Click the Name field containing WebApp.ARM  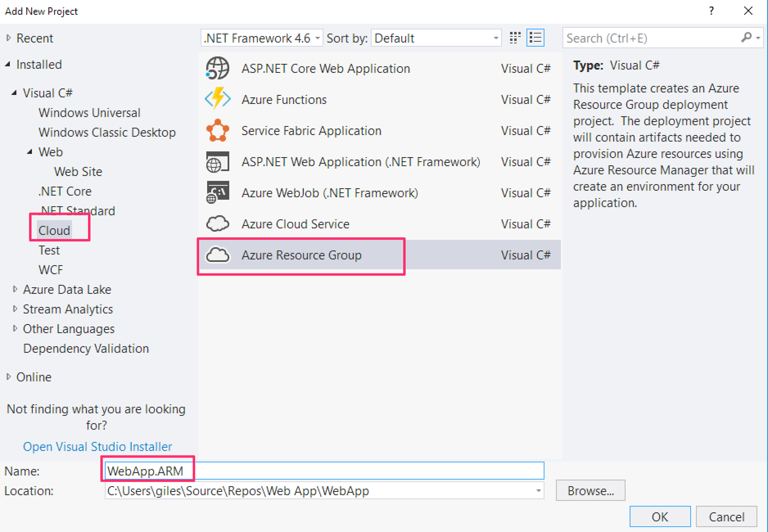[324, 471]
